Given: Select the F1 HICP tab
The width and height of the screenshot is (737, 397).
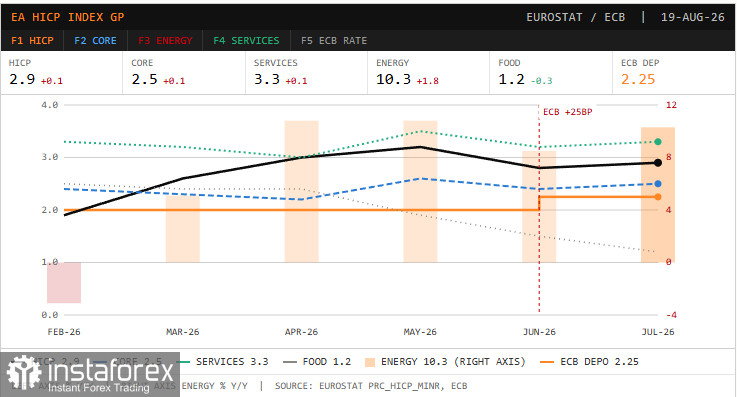Looking at the screenshot, I should [x=32, y=40].
